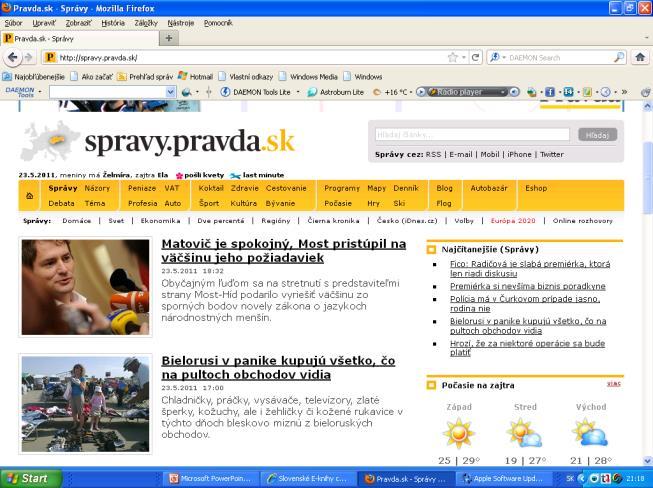Click the SK language indicator in the tray

(x=570, y=478)
